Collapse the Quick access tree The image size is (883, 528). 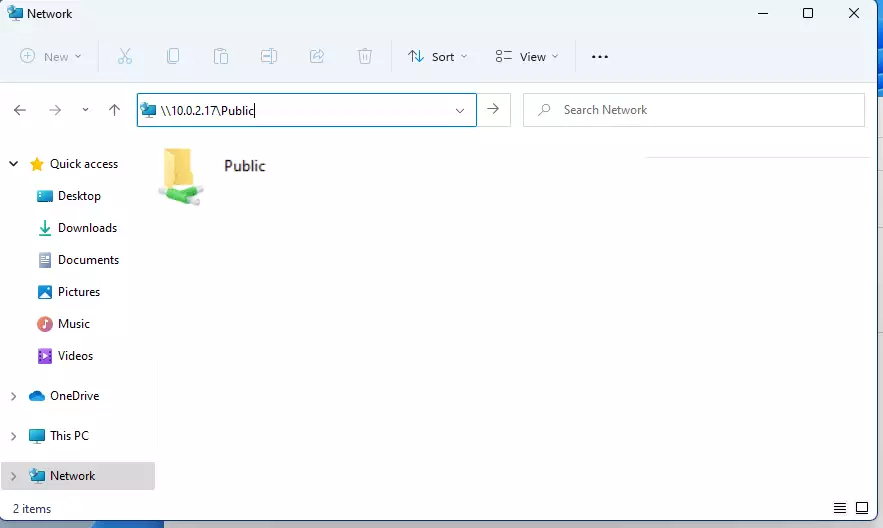pyautogui.click(x=14, y=164)
